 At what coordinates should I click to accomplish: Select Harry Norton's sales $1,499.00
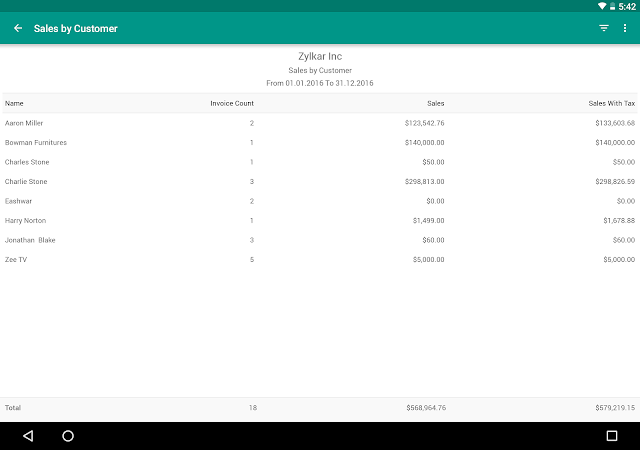point(429,221)
